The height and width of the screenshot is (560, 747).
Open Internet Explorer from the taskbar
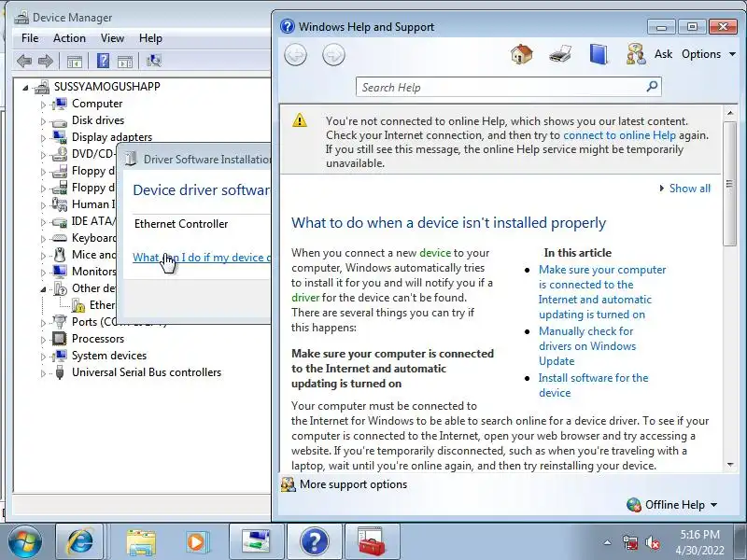(80, 542)
